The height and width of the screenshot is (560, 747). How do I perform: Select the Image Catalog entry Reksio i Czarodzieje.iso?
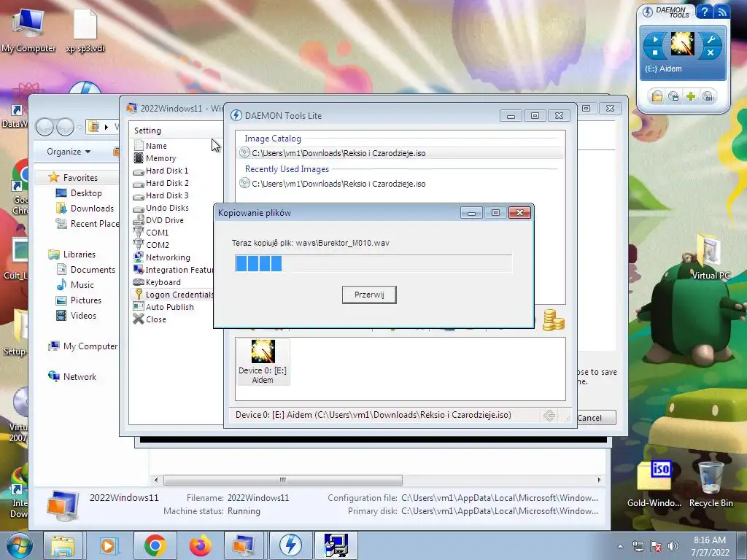coord(400,153)
